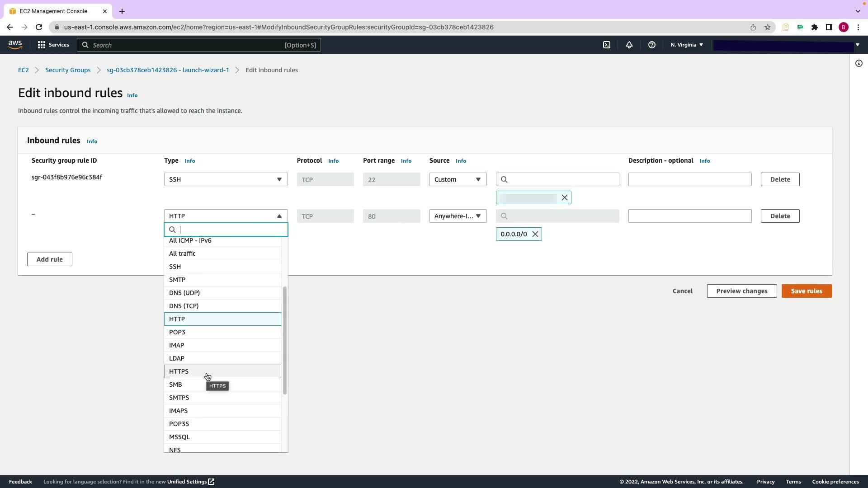Go to Security Groups breadcrumb link
The height and width of the screenshot is (488, 868).
click(68, 70)
